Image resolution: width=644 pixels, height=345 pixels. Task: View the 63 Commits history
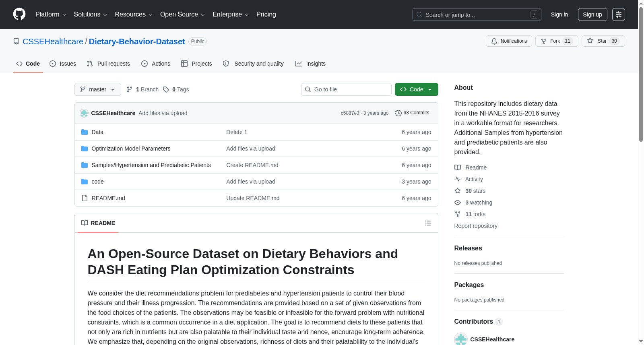[x=412, y=113]
